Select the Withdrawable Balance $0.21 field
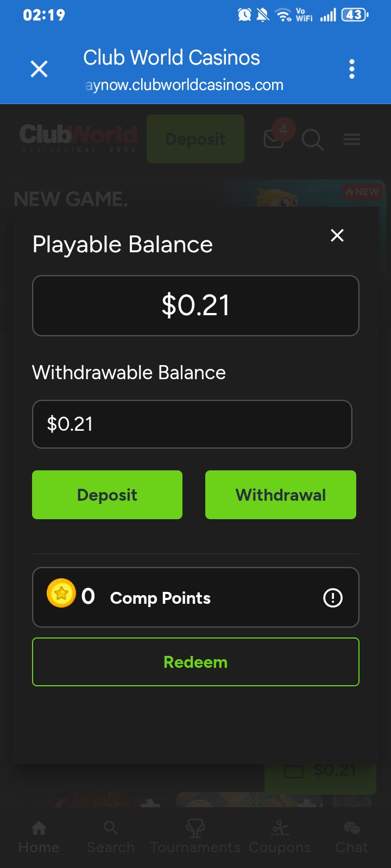The width and height of the screenshot is (391, 868). (x=192, y=424)
